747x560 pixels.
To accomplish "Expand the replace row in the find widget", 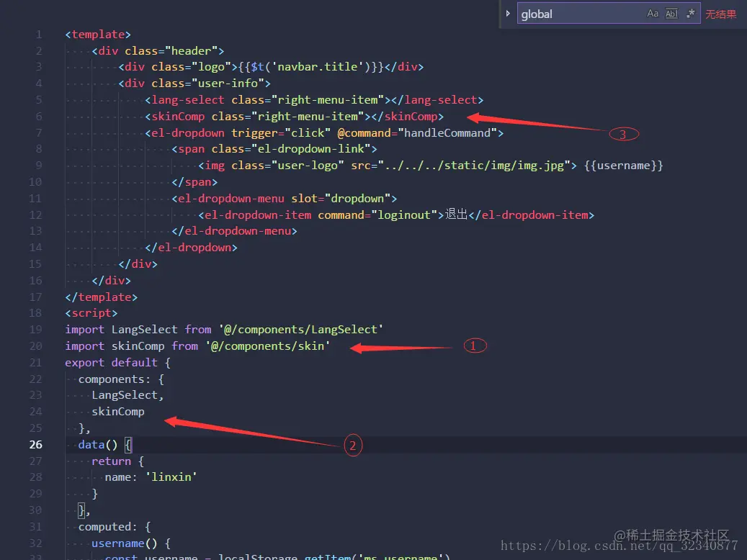I will click(x=508, y=14).
